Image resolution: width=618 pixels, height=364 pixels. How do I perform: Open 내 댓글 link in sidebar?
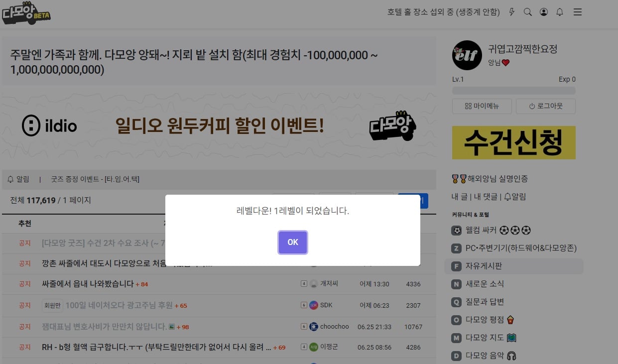[x=485, y=197]
